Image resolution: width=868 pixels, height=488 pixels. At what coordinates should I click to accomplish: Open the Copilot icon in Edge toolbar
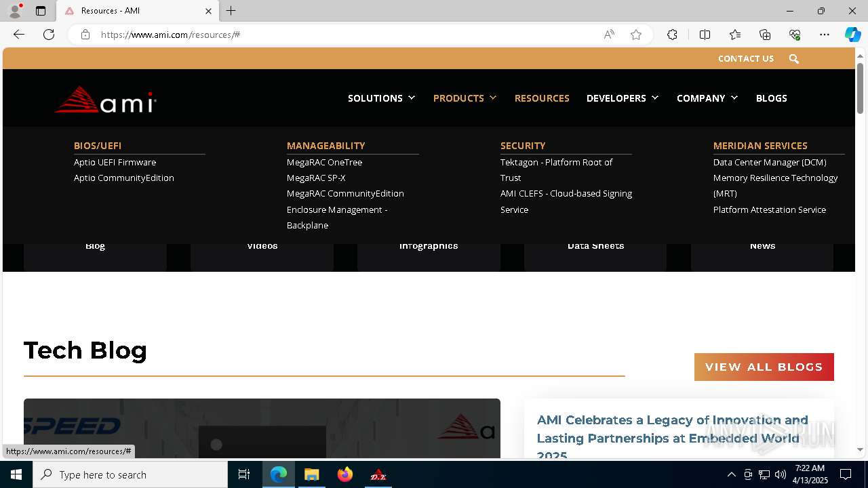click(852, 35)
